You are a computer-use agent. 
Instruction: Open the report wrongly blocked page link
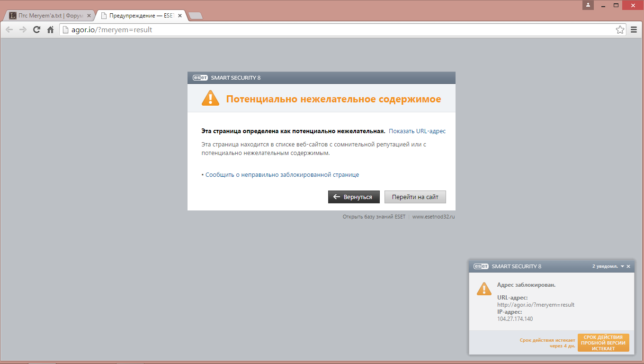[x=282, y=175]
